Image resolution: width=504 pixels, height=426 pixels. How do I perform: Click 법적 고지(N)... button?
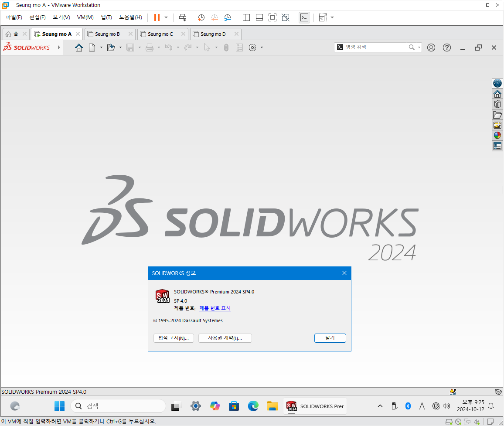(174, 338)
